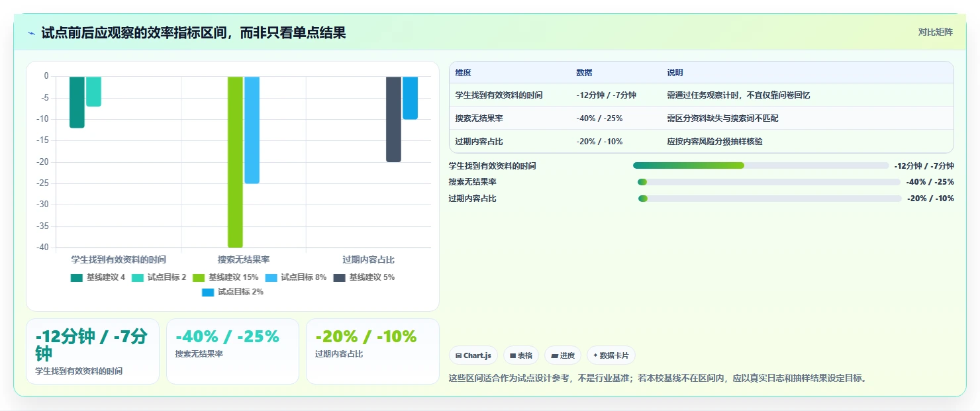Click the note 应按内容风险分级抽样核验
This screenshot has width=980, height=411.
click(714, 142)
